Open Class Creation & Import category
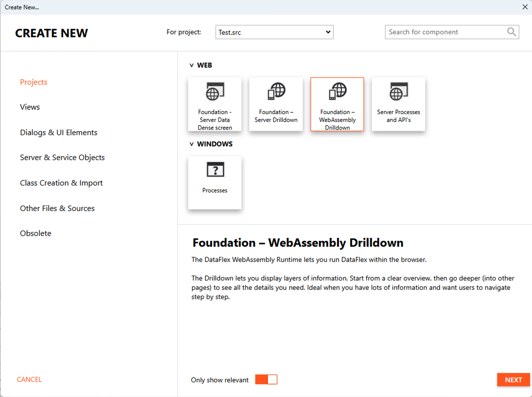This screenshot has width=532, height=397. point(61,183)
